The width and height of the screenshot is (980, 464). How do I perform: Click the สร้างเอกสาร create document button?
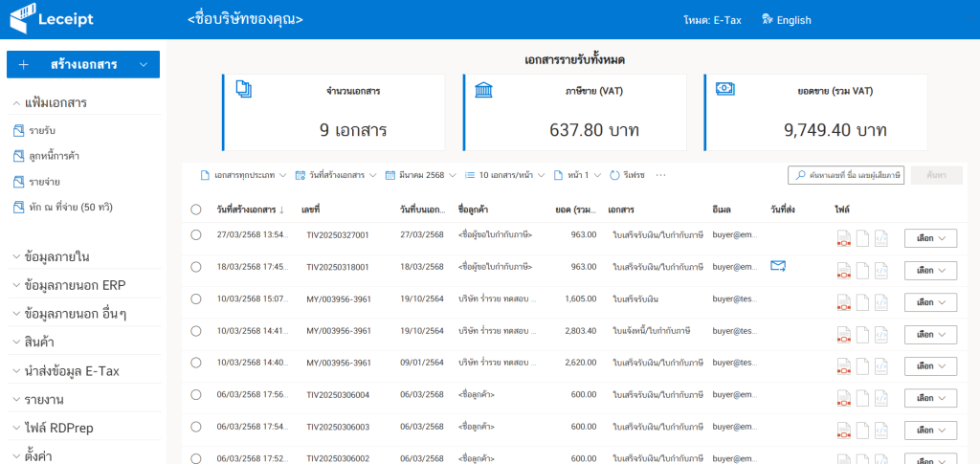coord(83,64)
